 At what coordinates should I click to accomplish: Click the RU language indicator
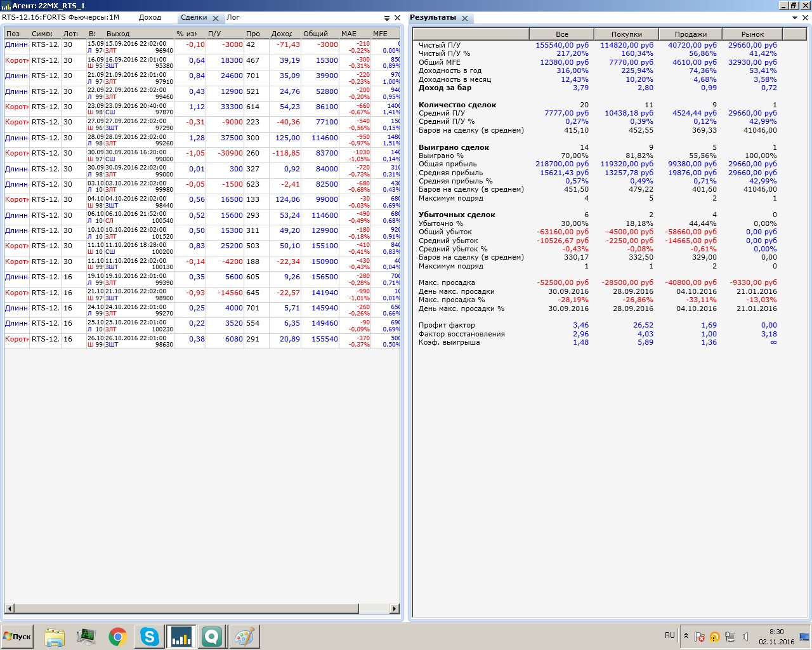(x=670, y=635)
